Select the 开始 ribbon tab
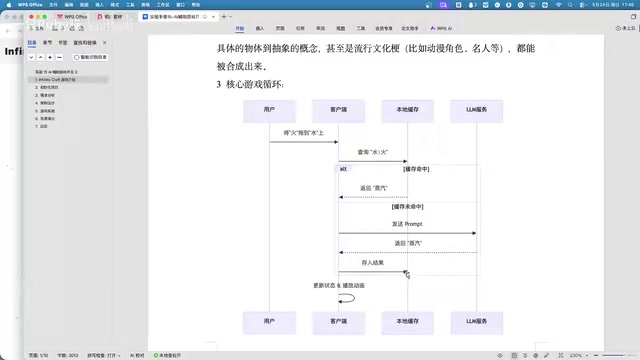This screenshot has width=640, height=360. coord(240,29)
